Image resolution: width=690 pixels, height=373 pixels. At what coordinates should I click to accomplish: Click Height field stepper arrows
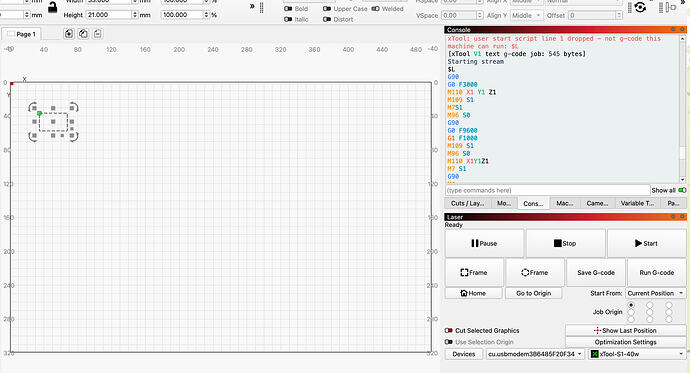(x=135, y=15)
